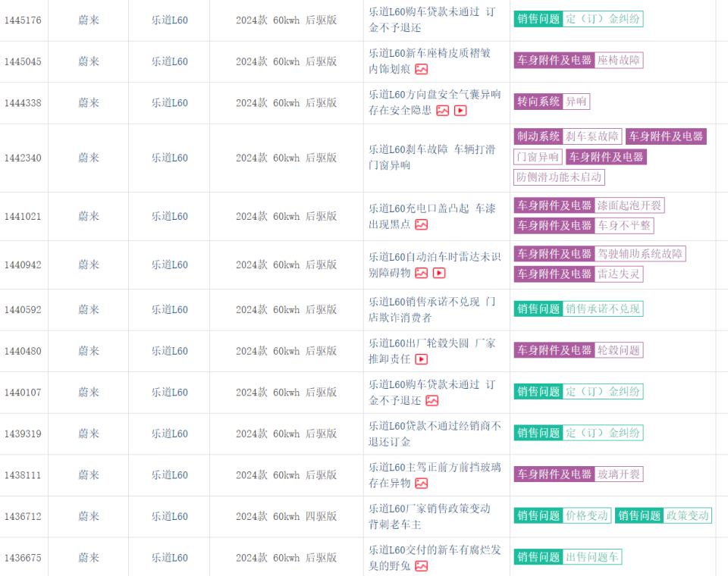Select complaint ID 1445176
This screenshot has width=728, height=576.
point(23,20)
